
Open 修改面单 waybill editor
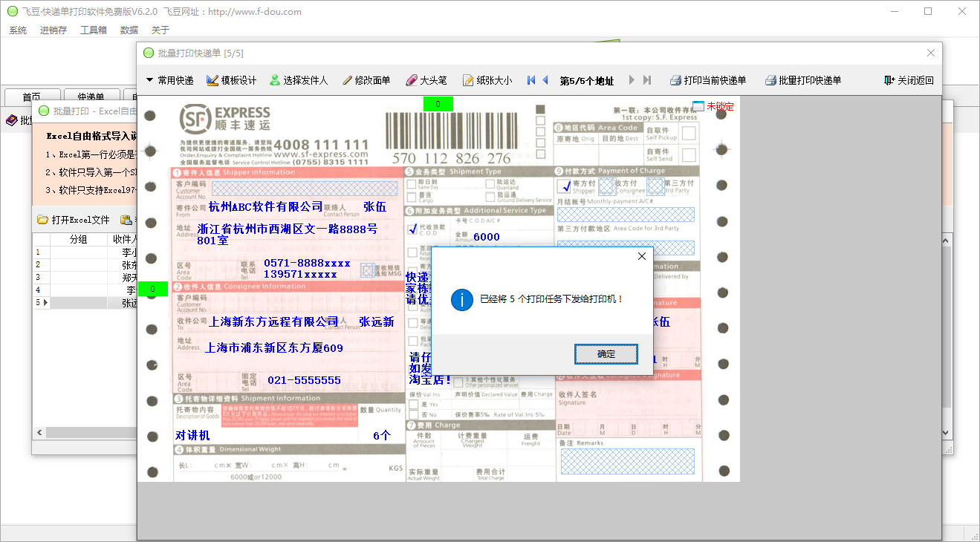click(366, 80)
